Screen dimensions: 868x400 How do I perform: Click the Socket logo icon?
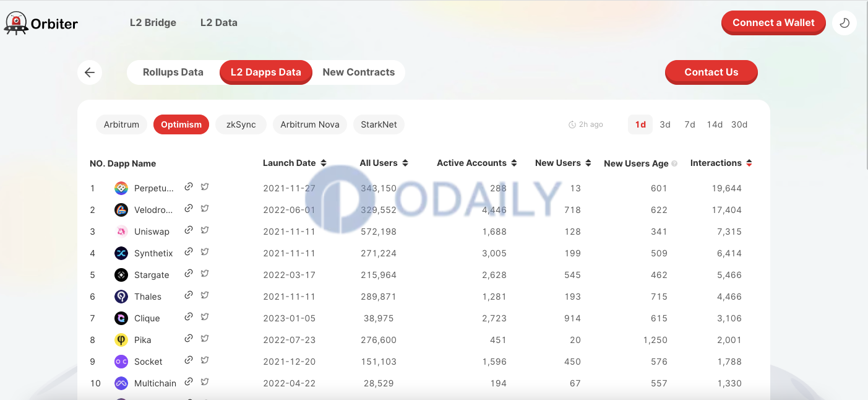pos(121,362)
